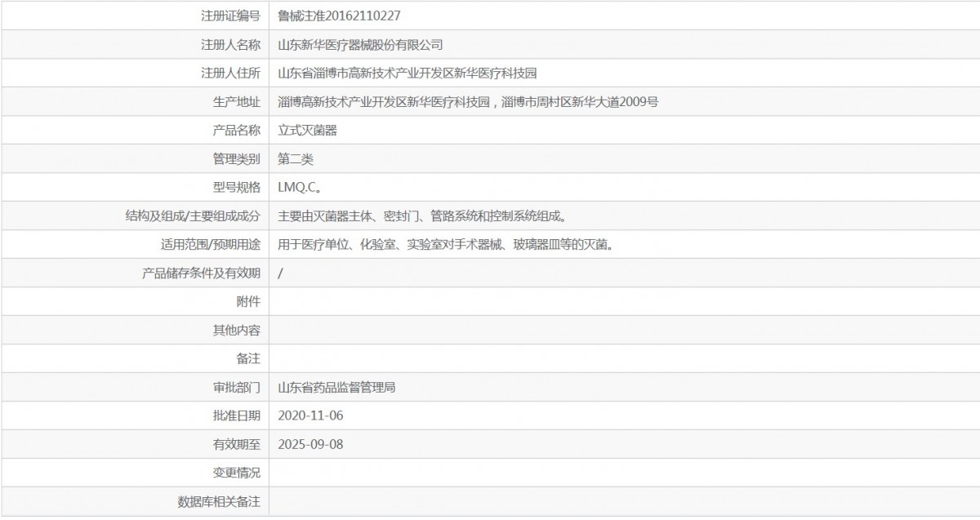Select the slash value beside 产品储存条件及有效期
This screenshot has height=520, width=980.
[x=281, y=273]
